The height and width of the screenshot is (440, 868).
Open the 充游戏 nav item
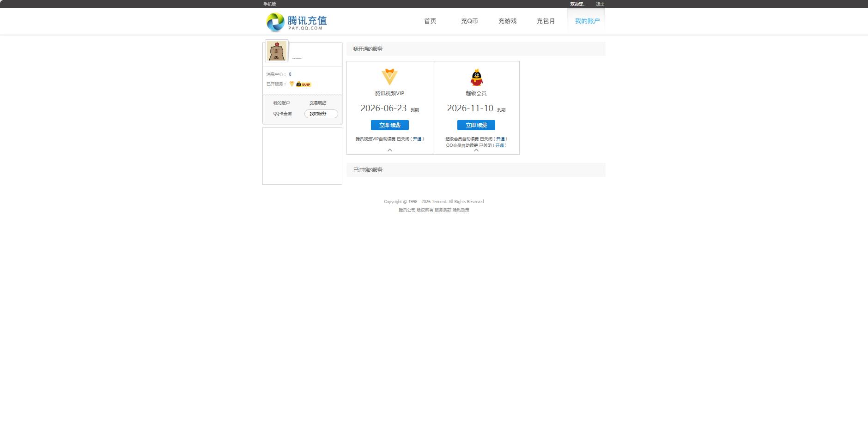click(507, 21)
